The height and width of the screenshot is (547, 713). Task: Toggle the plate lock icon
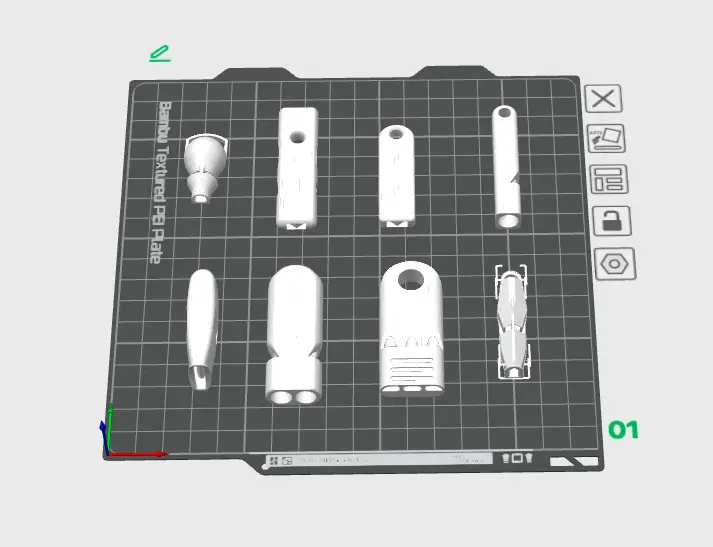[x=612, y=221]
